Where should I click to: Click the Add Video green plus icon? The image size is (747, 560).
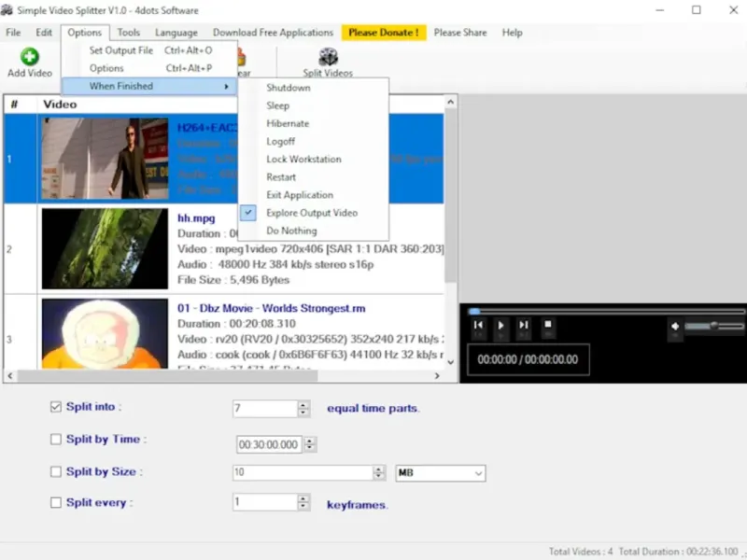pos(30,57)
